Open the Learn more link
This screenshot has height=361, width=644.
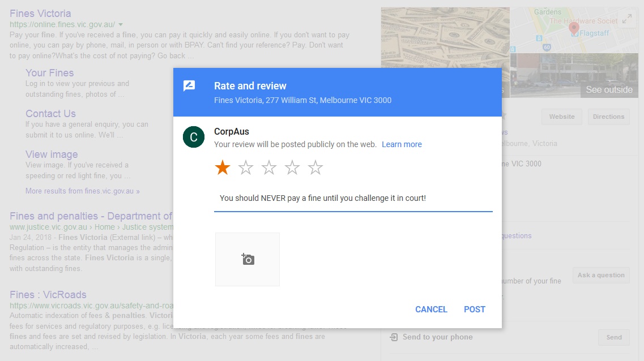pos(402,144)
